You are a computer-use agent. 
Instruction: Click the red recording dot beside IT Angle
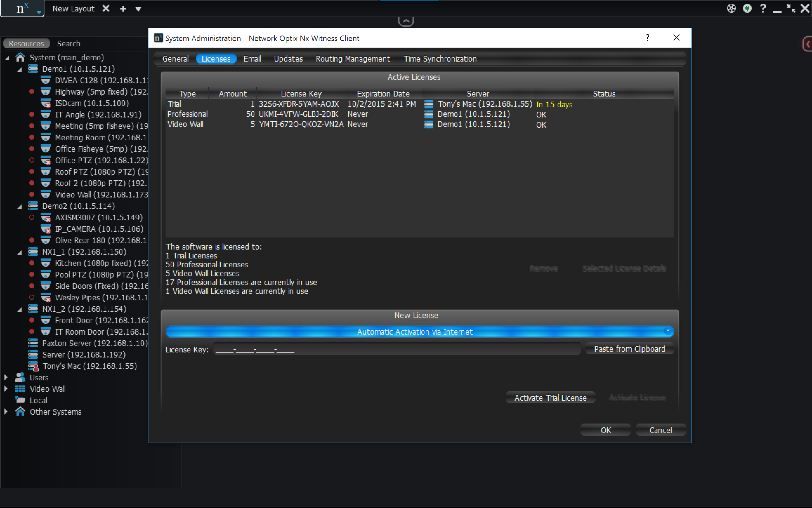click(31, 115)
